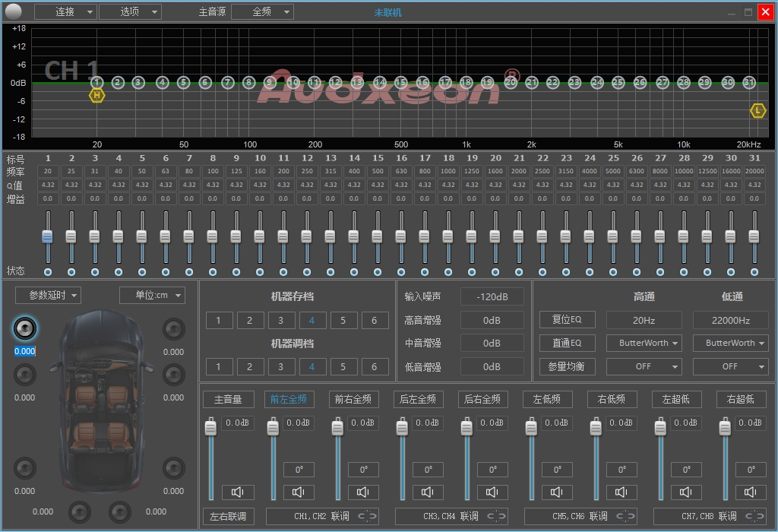The image size is (778, 532).
Task: Expand the 参数延时 dropdown
Action: click(x=48, y=296)
